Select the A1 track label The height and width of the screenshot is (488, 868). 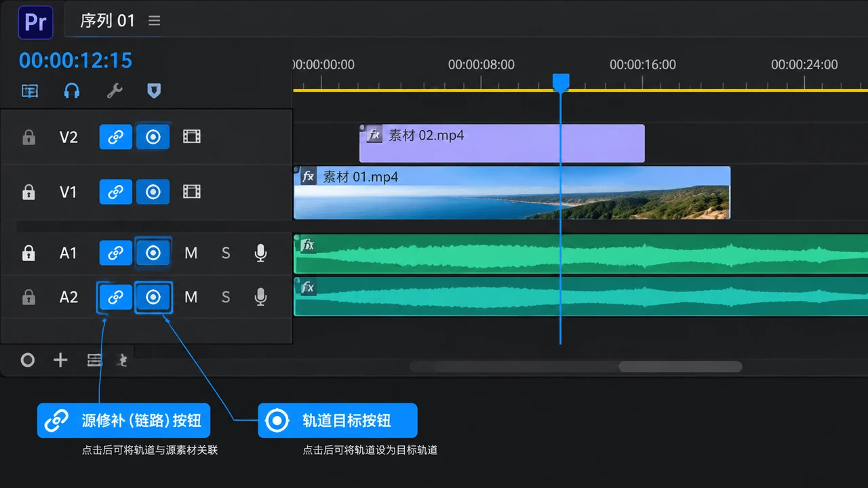coord(68,253)
